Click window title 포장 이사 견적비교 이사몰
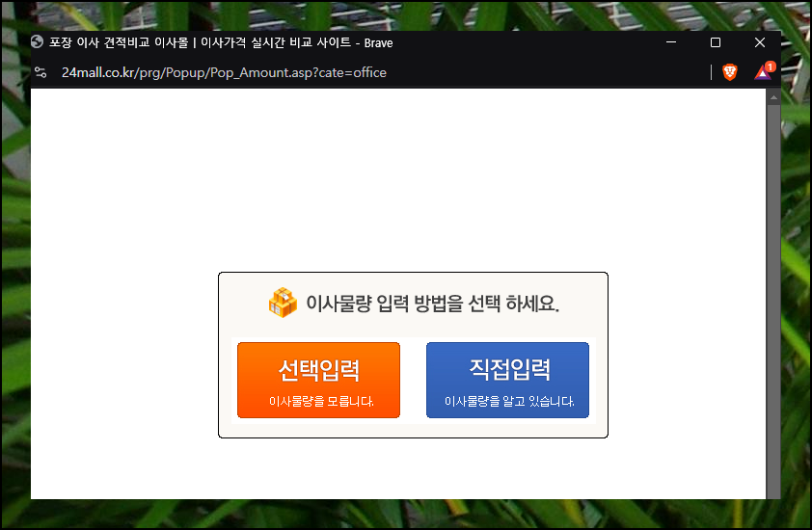The height and width of the screenshot is (530, 812). pos(119,42)
